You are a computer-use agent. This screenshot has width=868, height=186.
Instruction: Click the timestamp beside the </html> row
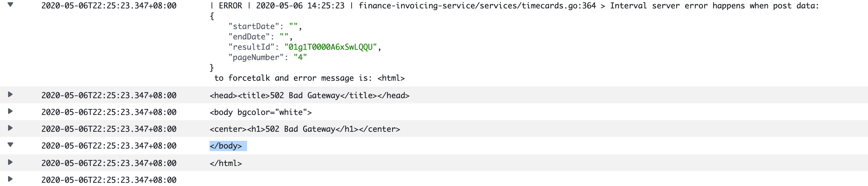click(x=109, y=163)
